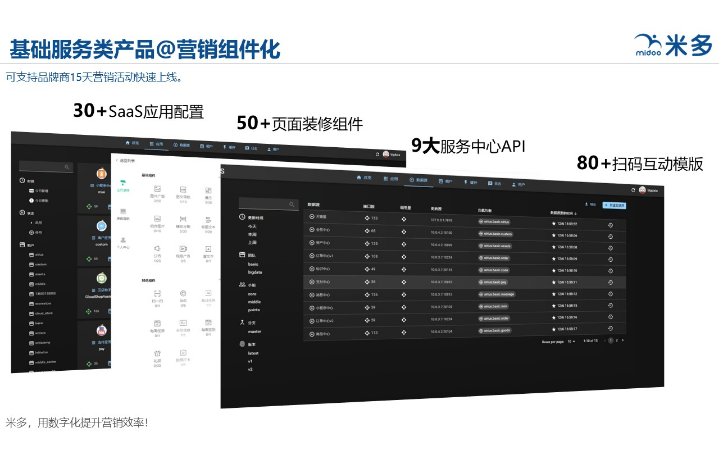Click the branch icon above master in the sidebar

click(x=242, y=322)
